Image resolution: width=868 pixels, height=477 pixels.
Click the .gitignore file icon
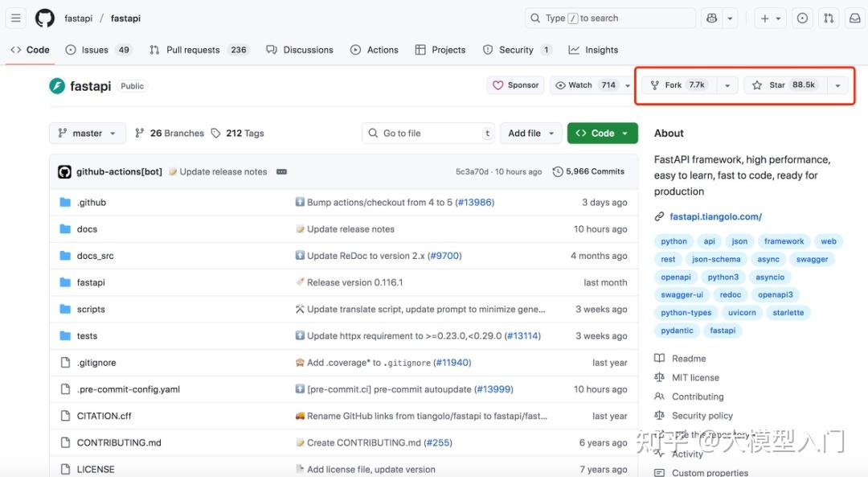point(65,362)
